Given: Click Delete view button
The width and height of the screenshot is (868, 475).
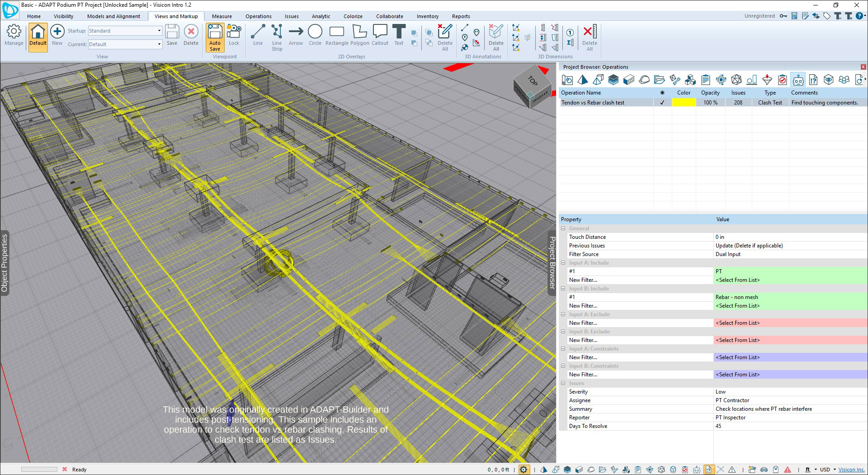Looking at the screenshot, I should point(191,35).
